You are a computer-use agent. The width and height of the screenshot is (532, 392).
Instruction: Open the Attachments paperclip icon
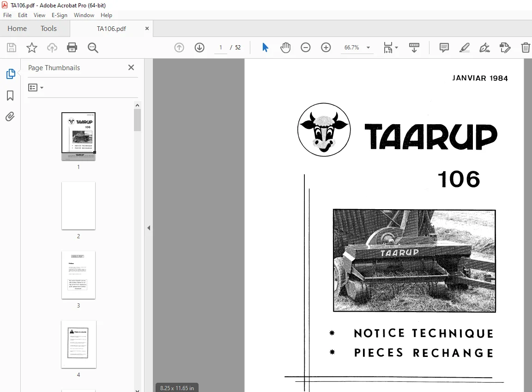[x=10, y=117]
